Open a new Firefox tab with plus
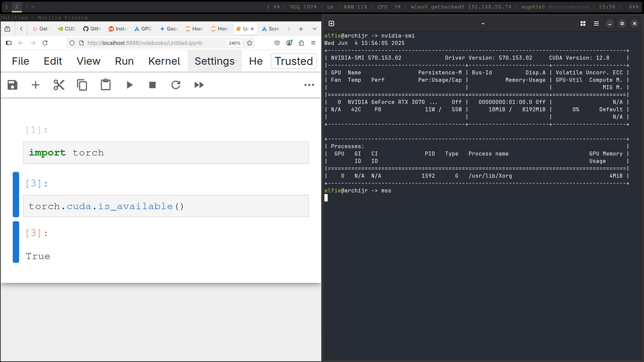Screen dimensions: 644x362 (x=301, y=28)
